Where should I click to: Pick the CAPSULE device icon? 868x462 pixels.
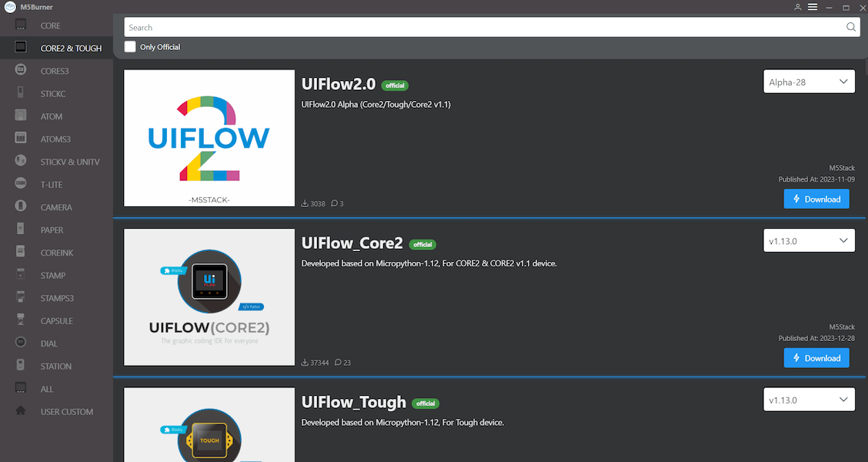[x=21, y=320]
